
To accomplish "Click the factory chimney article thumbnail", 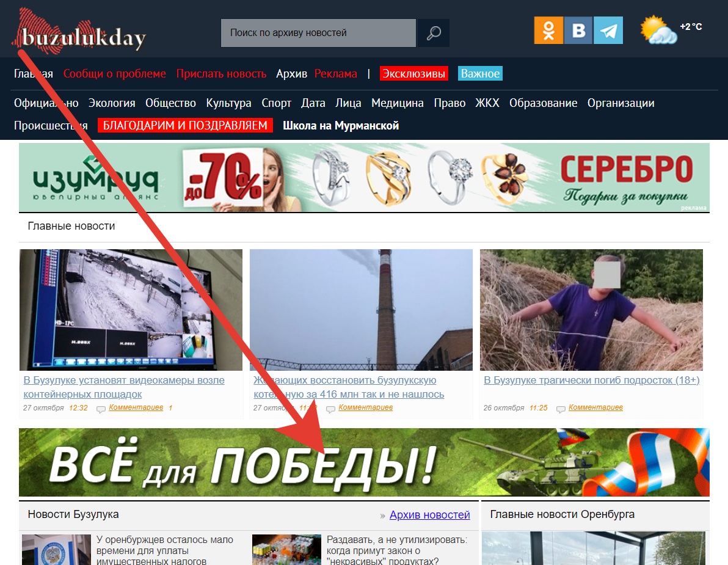I will [x=361, y=310].
